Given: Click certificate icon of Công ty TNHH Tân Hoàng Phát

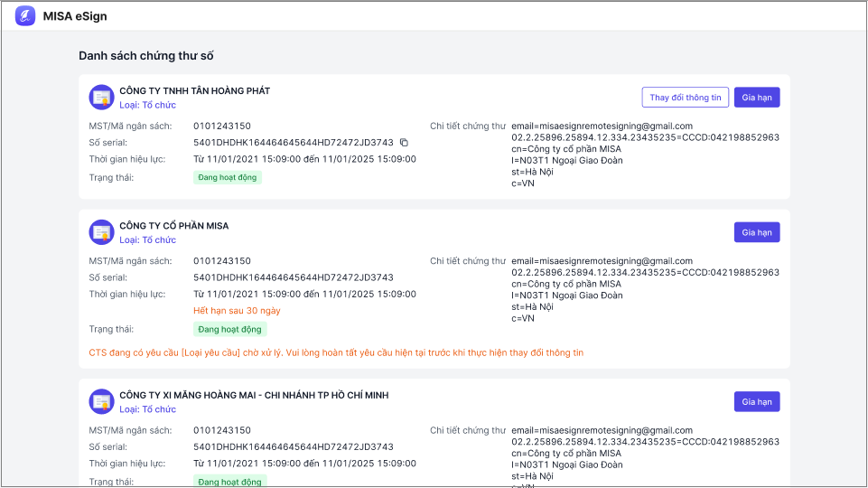Looking at the screenshot, I should [x=101, y=98].
